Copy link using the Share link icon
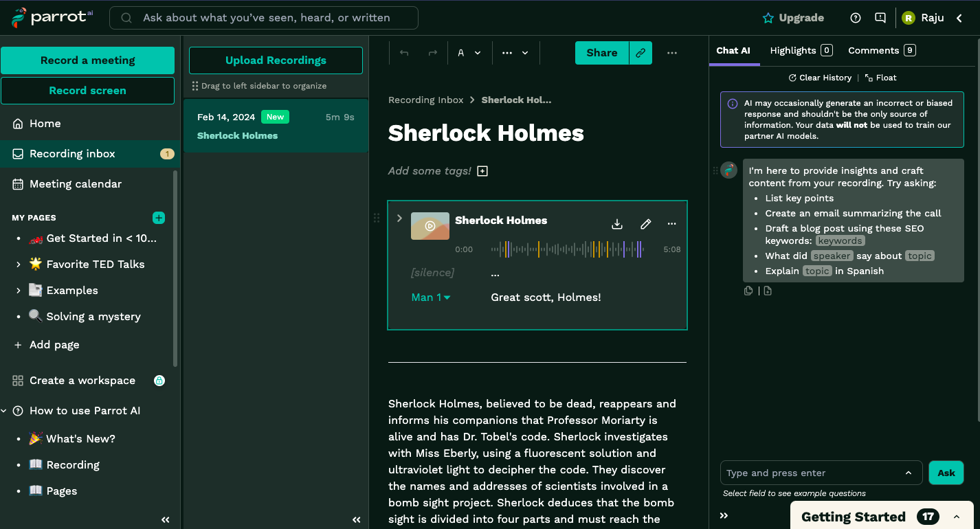 (x=641, y=53)
